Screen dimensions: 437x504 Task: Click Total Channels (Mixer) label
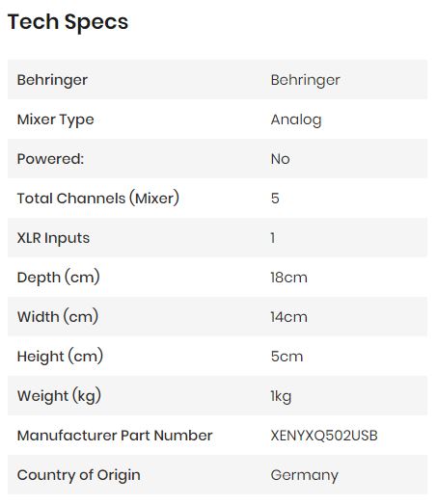(97, 199)
